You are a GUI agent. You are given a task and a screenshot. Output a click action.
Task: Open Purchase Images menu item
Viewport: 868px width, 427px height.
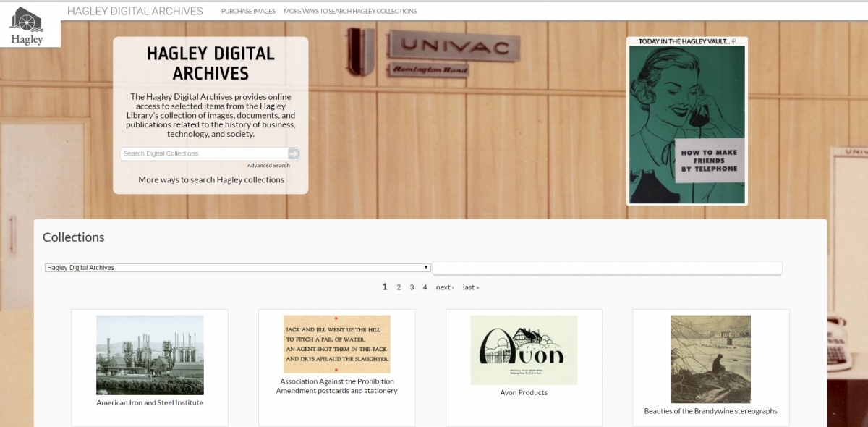pos(248,12)
